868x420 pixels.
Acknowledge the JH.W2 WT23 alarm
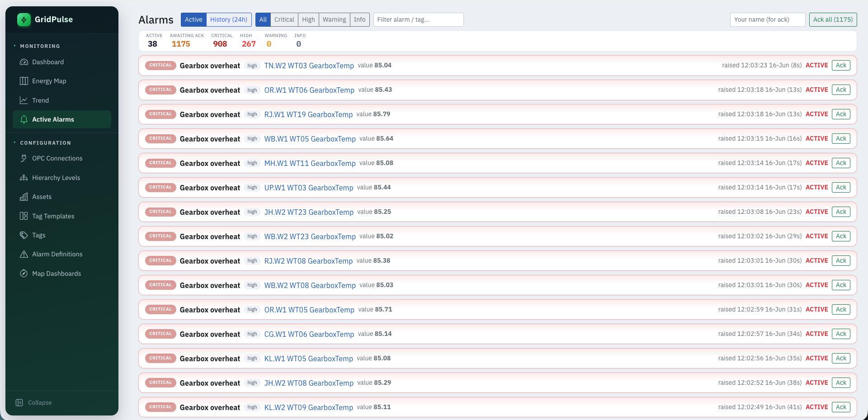[841, 212]
